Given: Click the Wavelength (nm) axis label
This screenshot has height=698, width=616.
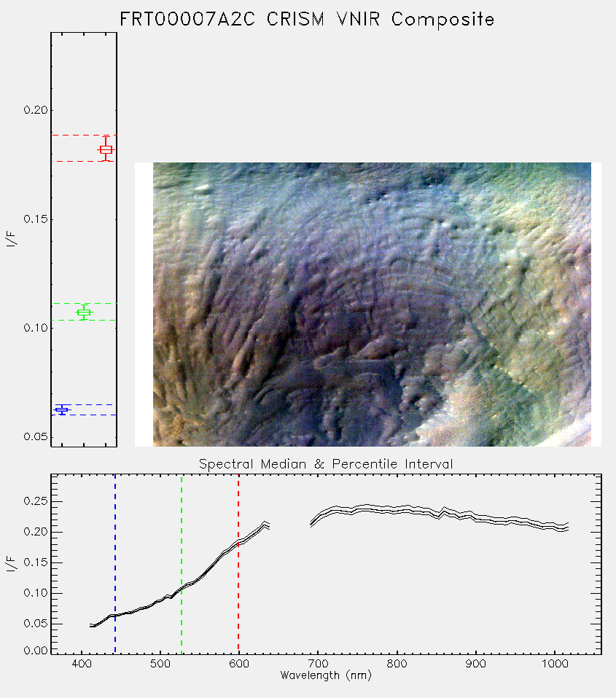Looking at the screenshot, I should coord(326,675).
